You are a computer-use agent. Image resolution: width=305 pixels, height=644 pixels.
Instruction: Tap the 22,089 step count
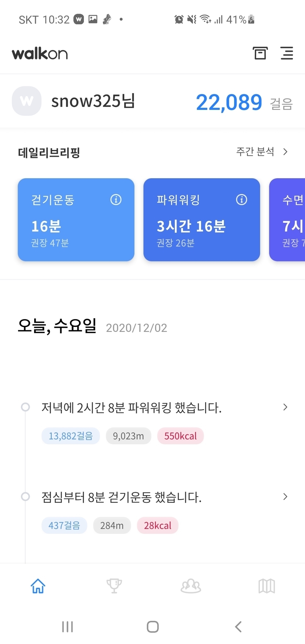point(229,102)
